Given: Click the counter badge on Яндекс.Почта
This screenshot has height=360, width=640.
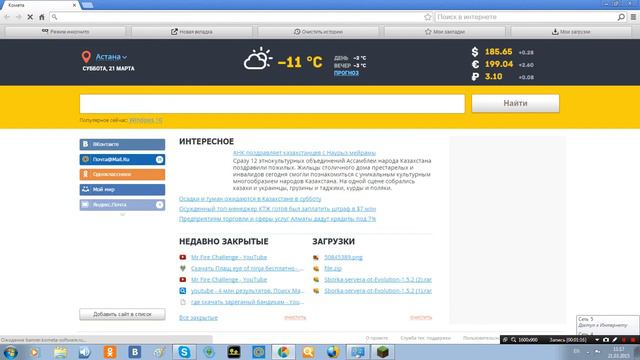Looking at the screenshot, I should click(160, 204).
